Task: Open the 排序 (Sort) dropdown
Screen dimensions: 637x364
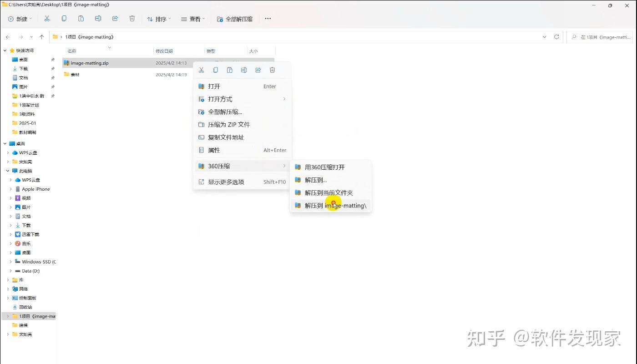Action: [x=158, y=19]
